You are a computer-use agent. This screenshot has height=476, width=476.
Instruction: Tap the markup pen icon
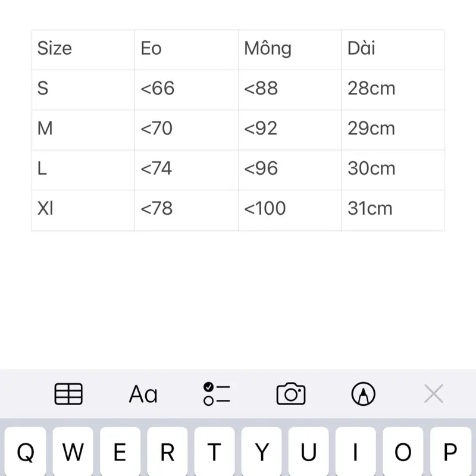(x=364, y=394)
